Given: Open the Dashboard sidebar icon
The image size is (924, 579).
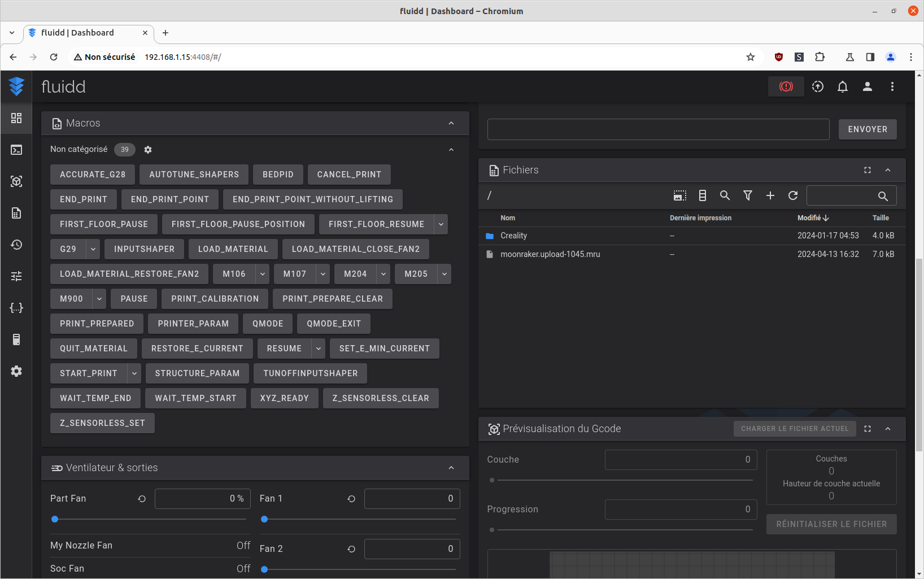Looking at the screenshot, I should point(16,118).
